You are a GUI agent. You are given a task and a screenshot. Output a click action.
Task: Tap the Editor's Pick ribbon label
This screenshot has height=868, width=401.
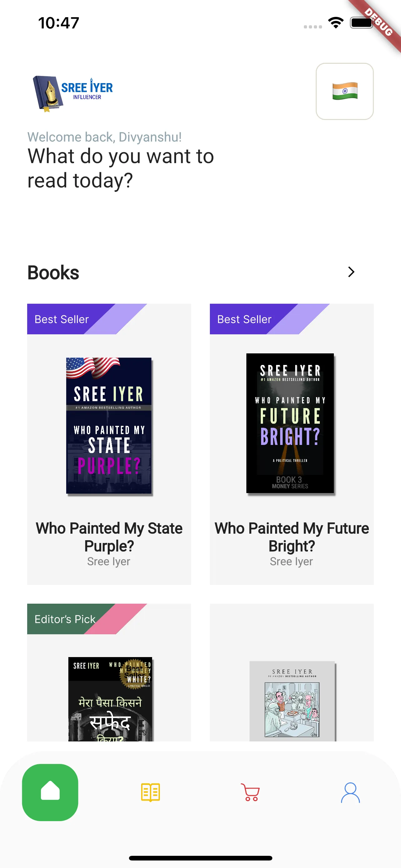tap(65, 619)
